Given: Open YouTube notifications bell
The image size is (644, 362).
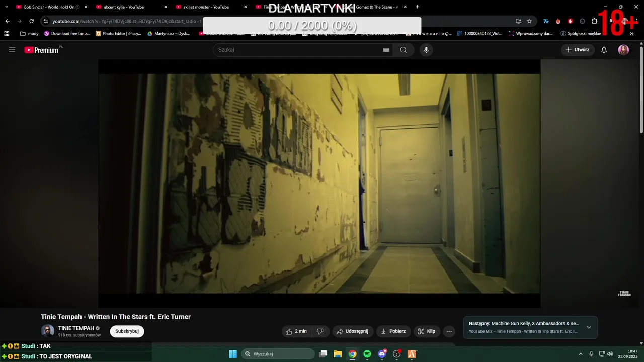Looking at the screenshot, I should click(604, 50).
